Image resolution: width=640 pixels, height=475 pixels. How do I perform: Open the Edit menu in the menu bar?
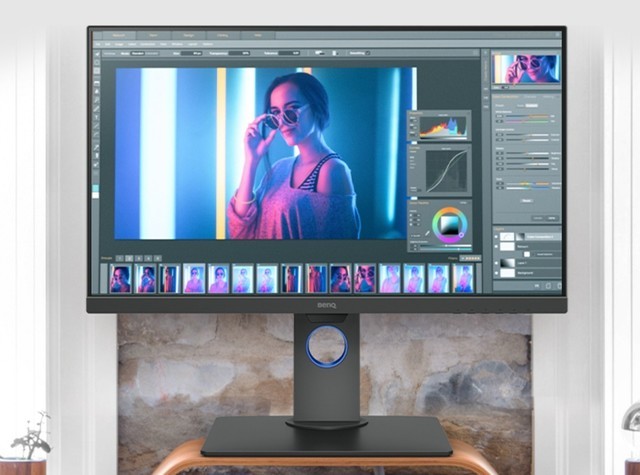108,44
